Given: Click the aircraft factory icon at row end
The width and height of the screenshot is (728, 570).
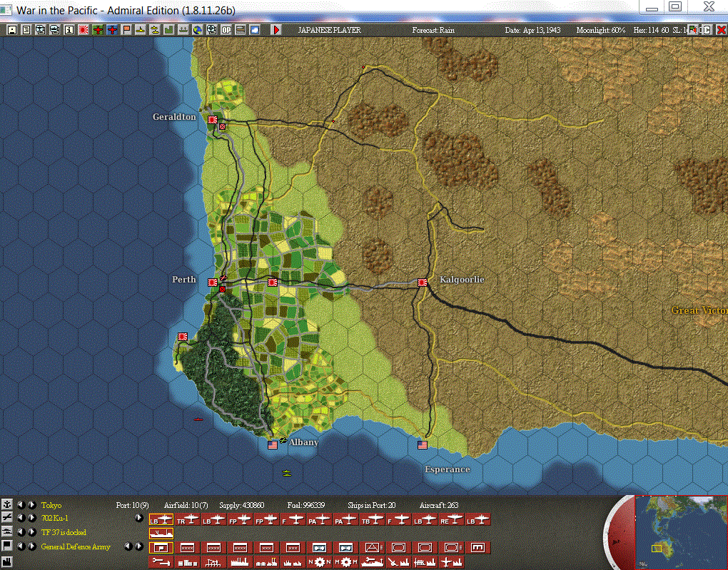Looking at the screenshot, I should [452, 562].
